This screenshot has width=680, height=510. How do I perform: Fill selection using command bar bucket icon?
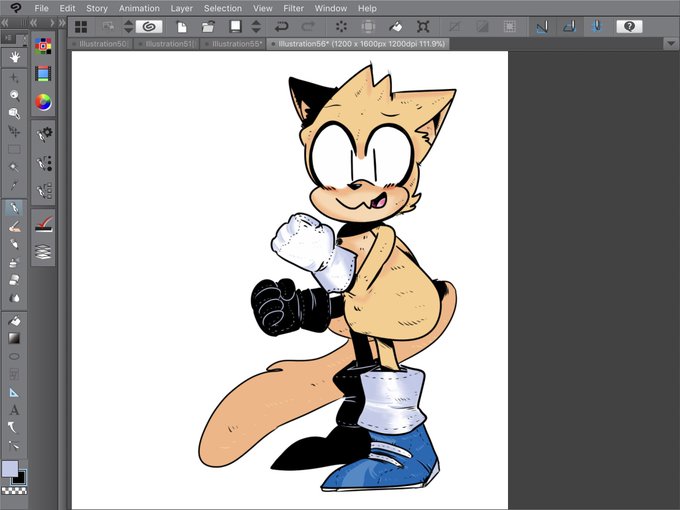tap(396, 27)
